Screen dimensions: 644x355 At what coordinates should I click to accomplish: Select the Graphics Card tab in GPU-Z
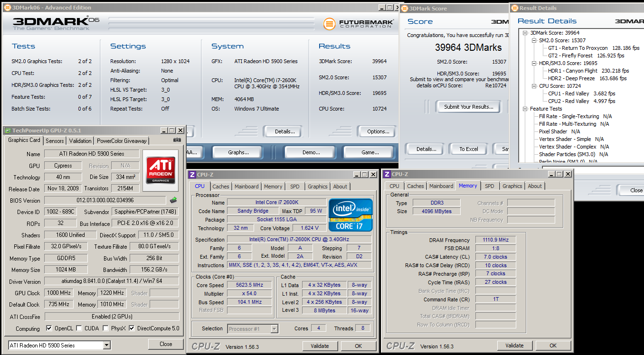pyautogui.click(x=24, y=140)
